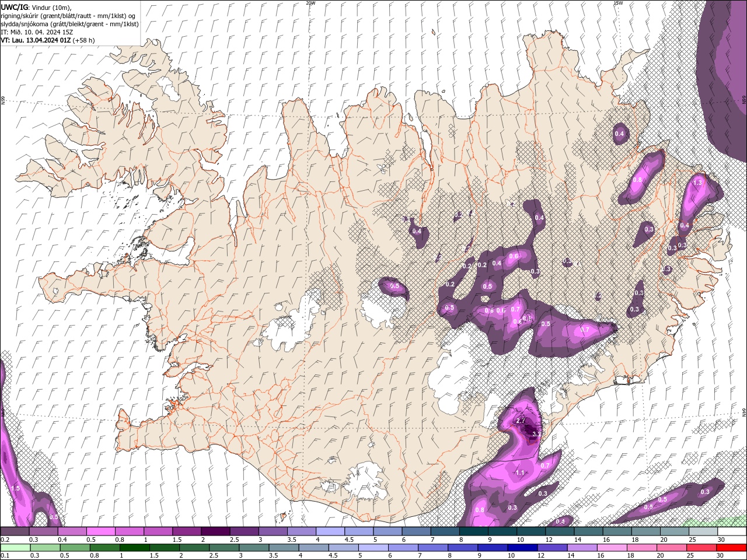This screenshot has height=560, width=747.
Task: Select the "slydda/snjókoma" description line
Action: tap(69, 24)
